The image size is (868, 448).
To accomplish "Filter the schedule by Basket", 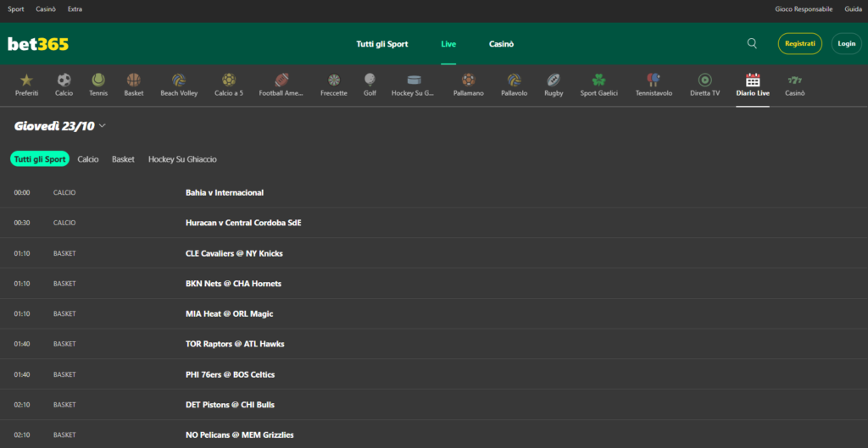I will pos(123,159).
